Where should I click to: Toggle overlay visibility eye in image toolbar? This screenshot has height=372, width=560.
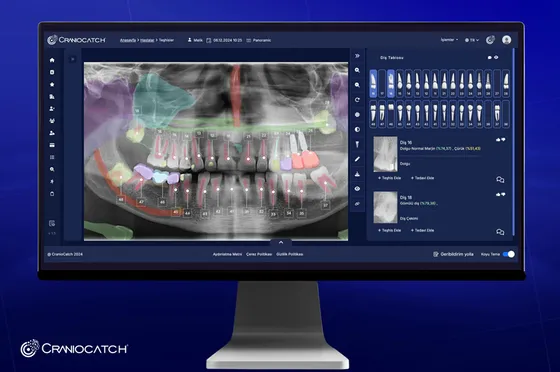[x=357, y=189]
